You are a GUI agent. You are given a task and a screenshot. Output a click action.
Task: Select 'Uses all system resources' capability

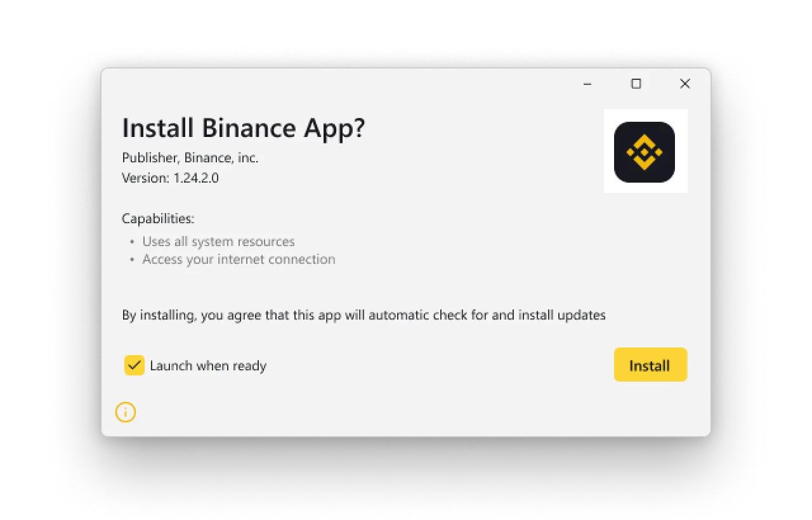pyautogui.click(x=218, y=242)
